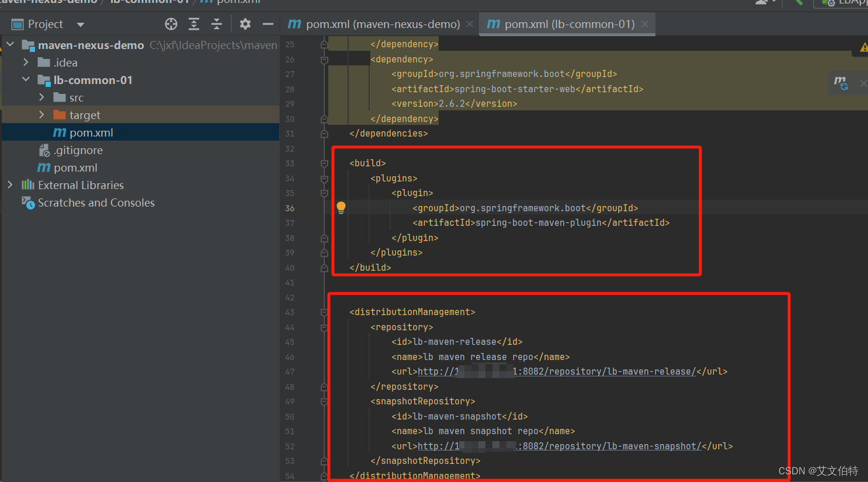Click line number 36 in gutter
Viewport: 868px width, 482px height.
click(x=290, y=208)
